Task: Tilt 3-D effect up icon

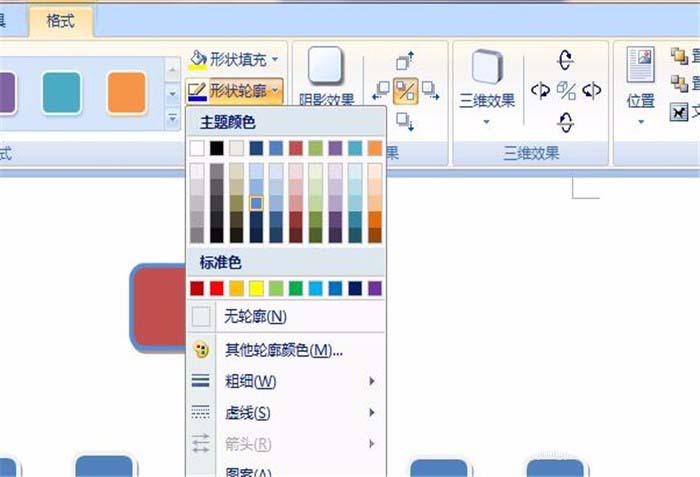Action: pos(566,59)
